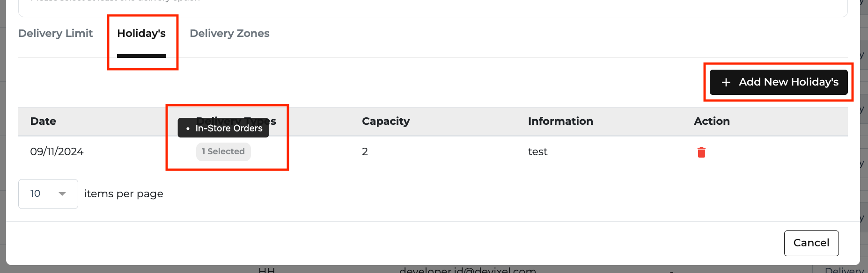Click the items per page label

124,194
